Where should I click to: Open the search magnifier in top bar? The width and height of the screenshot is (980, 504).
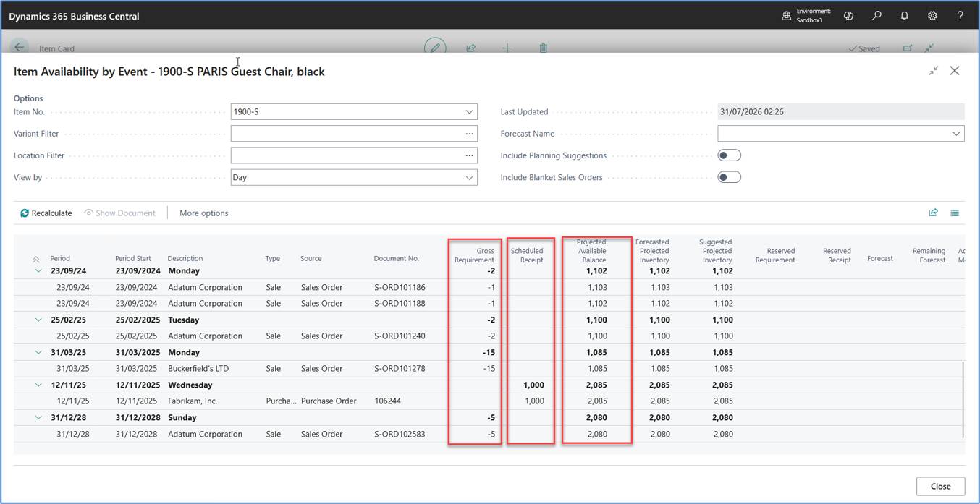tap(876, 15)
